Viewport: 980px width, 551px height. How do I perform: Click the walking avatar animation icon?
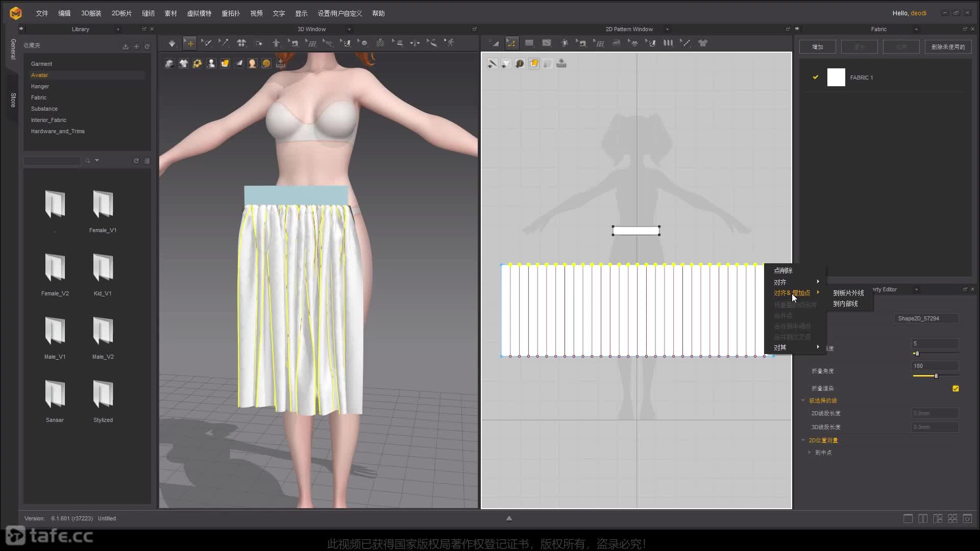(450, 43)
